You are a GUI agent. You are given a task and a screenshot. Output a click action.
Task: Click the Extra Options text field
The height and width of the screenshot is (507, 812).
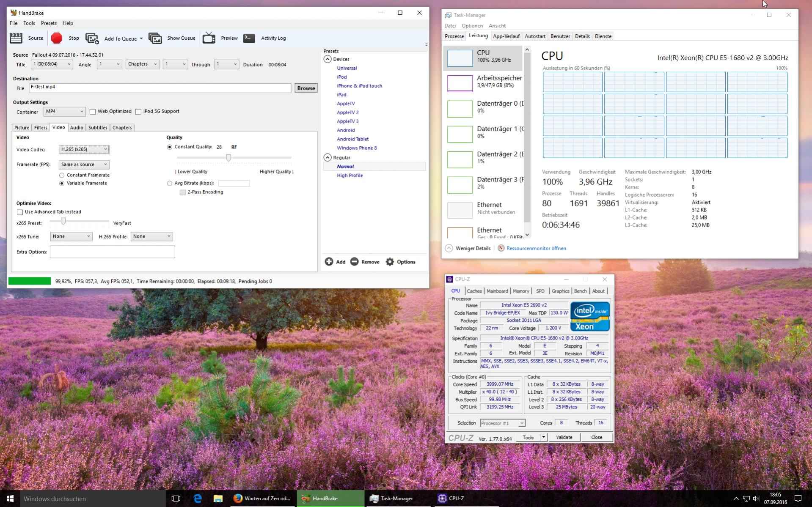(112, 252)
